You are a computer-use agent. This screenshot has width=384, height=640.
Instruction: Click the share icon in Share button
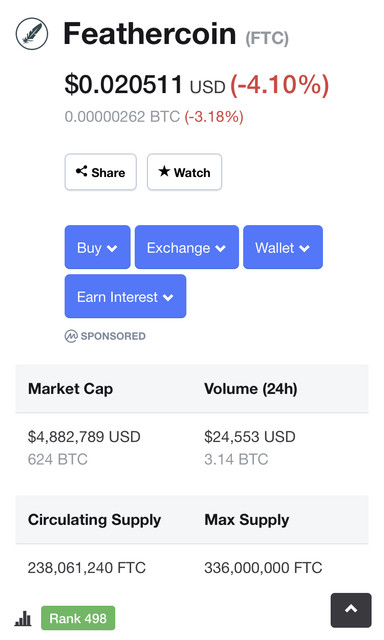81,171
